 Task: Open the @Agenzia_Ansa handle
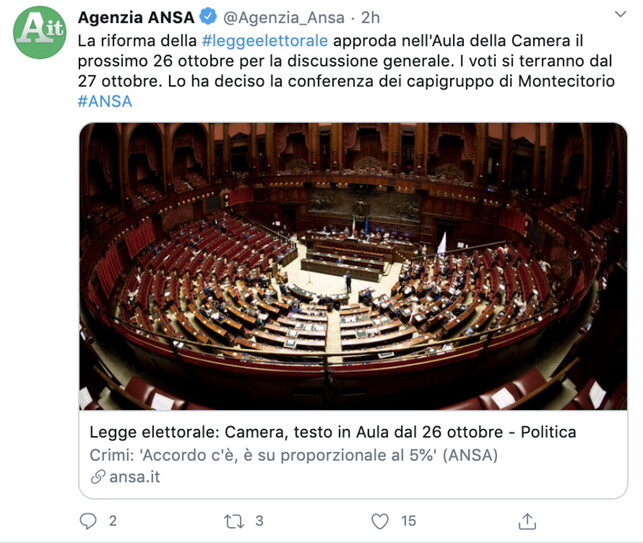[284, 18]
